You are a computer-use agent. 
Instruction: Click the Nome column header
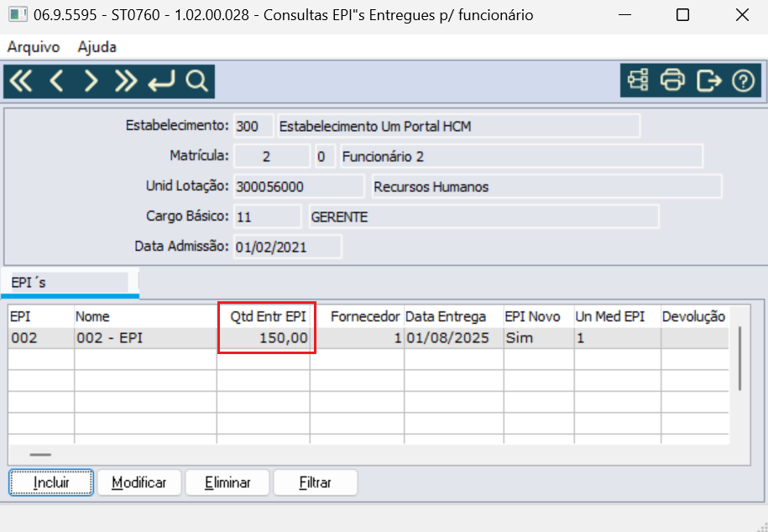click(145, 316)
